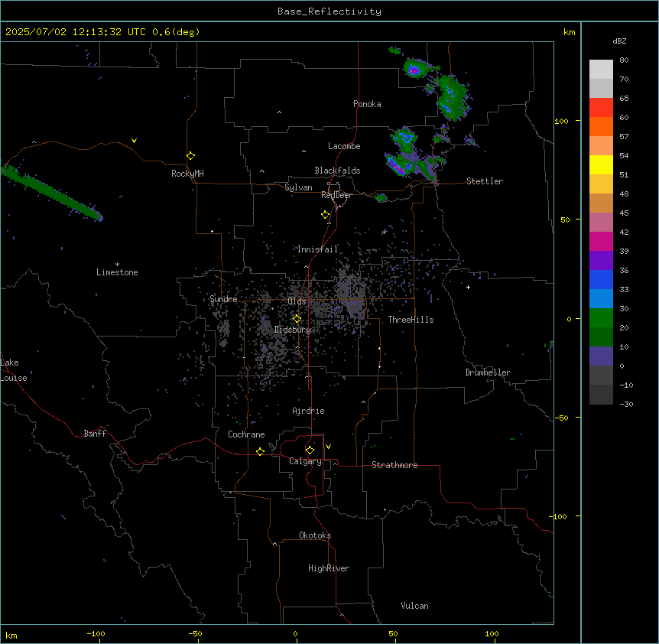Pick the yellow 54 dBZ legend swatch
659x644 pixels.
click(601, 164)
